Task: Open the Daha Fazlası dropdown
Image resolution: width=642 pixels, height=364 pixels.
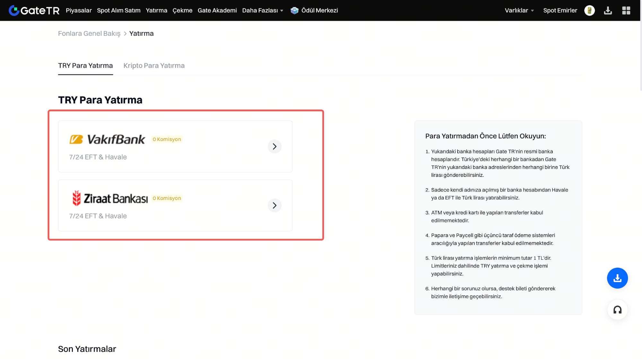Action: click(262, 10)
